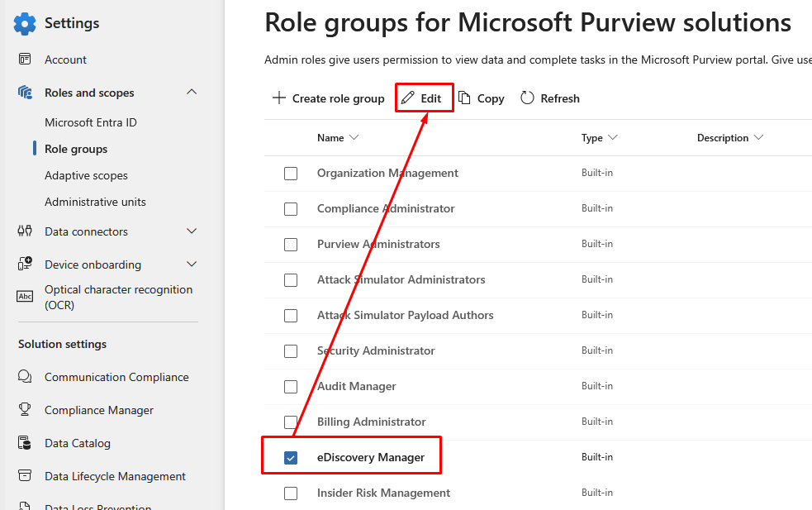
Task: Open the eDiscovery Manager role group
Action: (371, 457)
